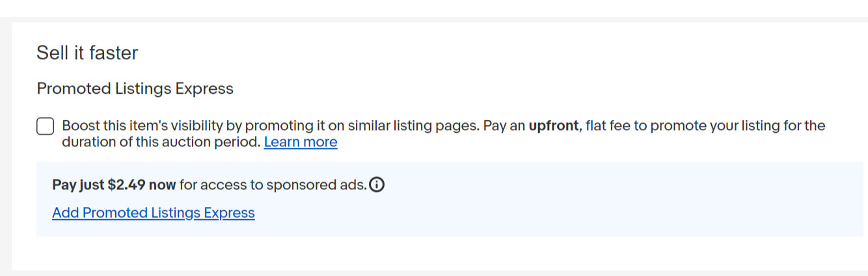Follow Learn more about promoting listings
Image resolution: width=868 pixels, height=276 pixels.
301,142
